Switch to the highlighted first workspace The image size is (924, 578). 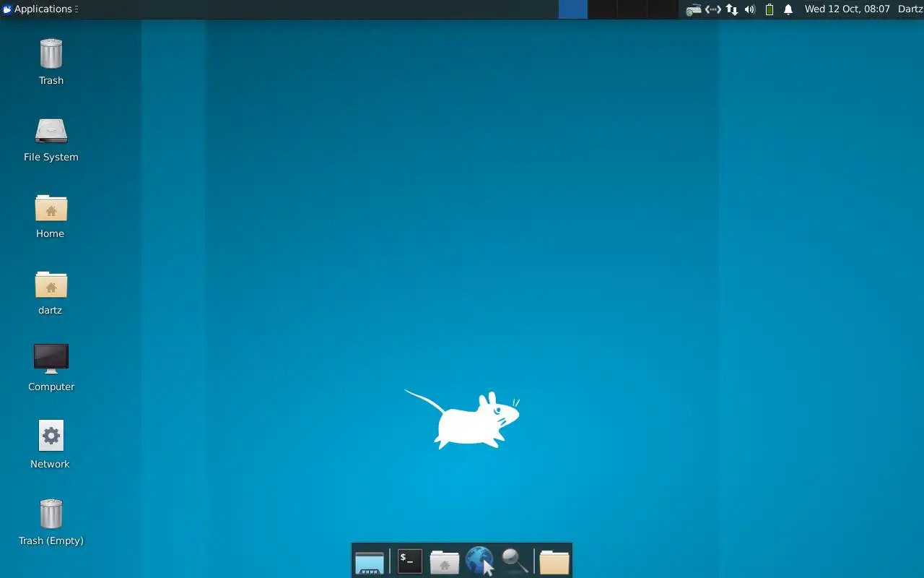[x=573, y=9]
